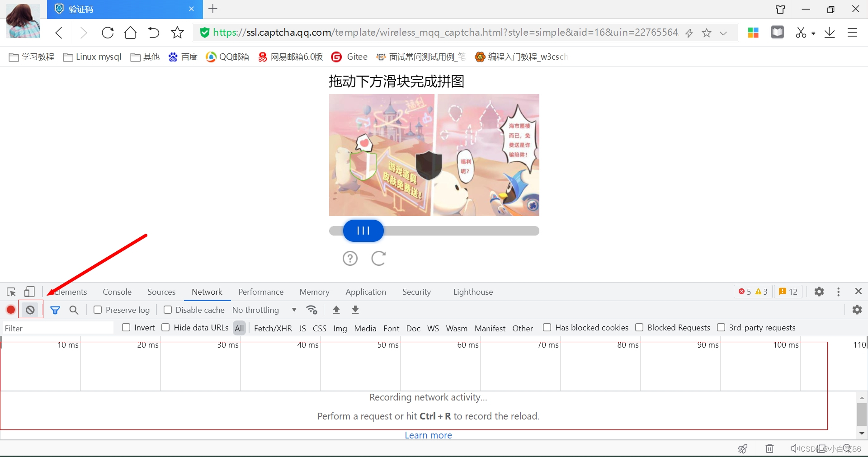868x457 pixels.
Task: Open the Linux mysql bookmark folder
Action: (x=93, y=57)
